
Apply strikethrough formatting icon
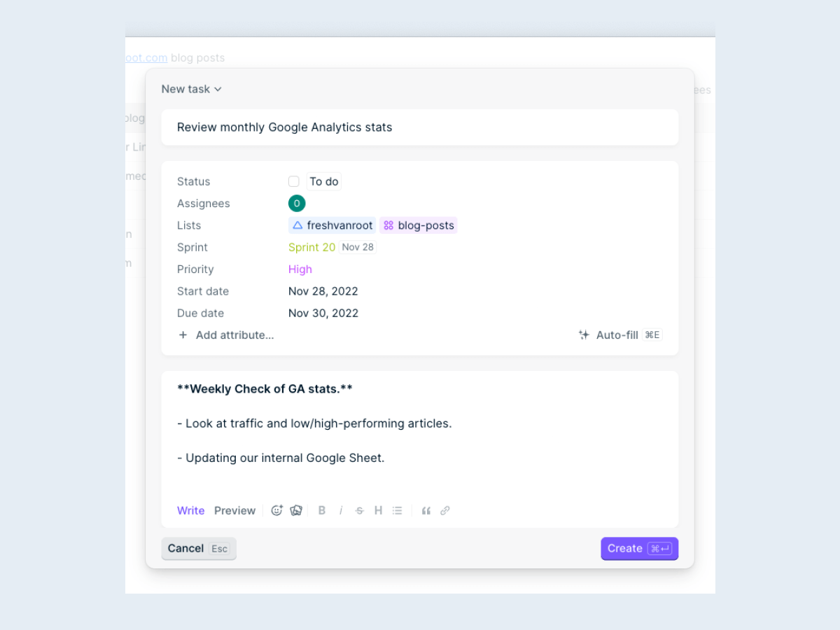[x=360, y=510]
